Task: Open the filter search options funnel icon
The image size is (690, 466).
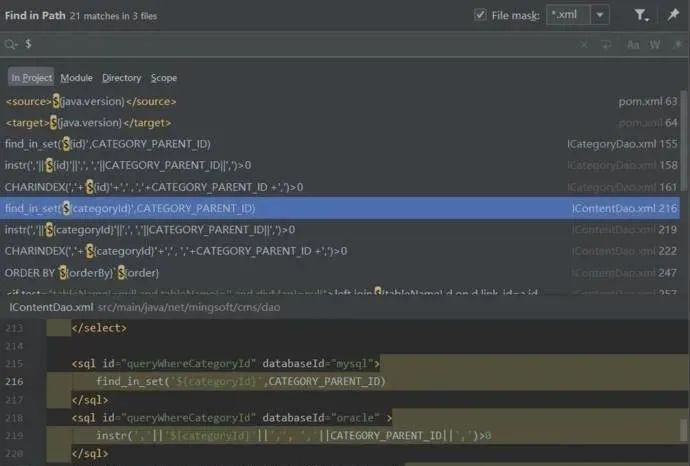Action: [641, 15]
